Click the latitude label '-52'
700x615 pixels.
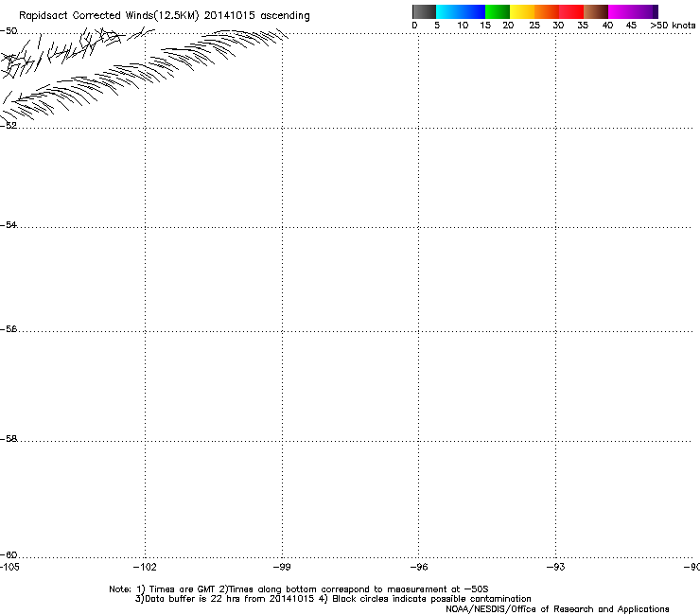(x=9, y=126)
